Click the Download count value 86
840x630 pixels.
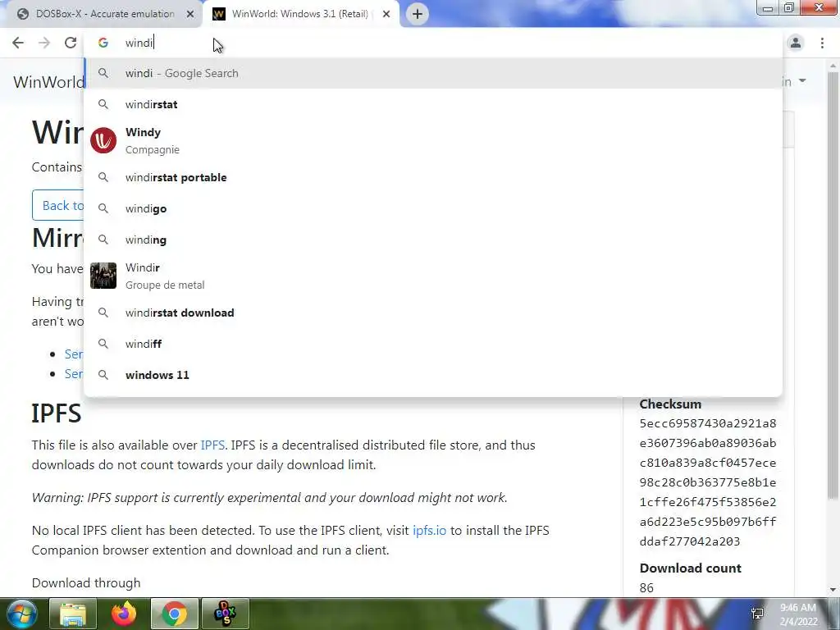point(646,587)
